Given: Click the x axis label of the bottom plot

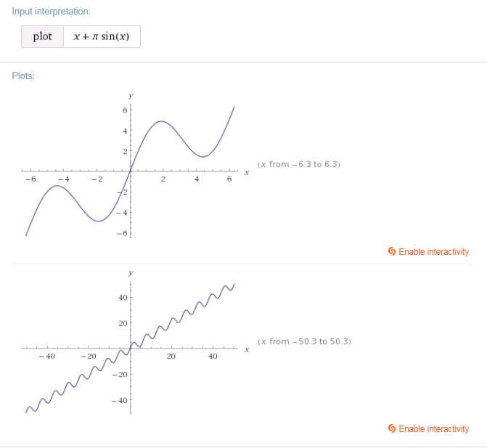Looking at the screenshot, I should tap(246, 349).
